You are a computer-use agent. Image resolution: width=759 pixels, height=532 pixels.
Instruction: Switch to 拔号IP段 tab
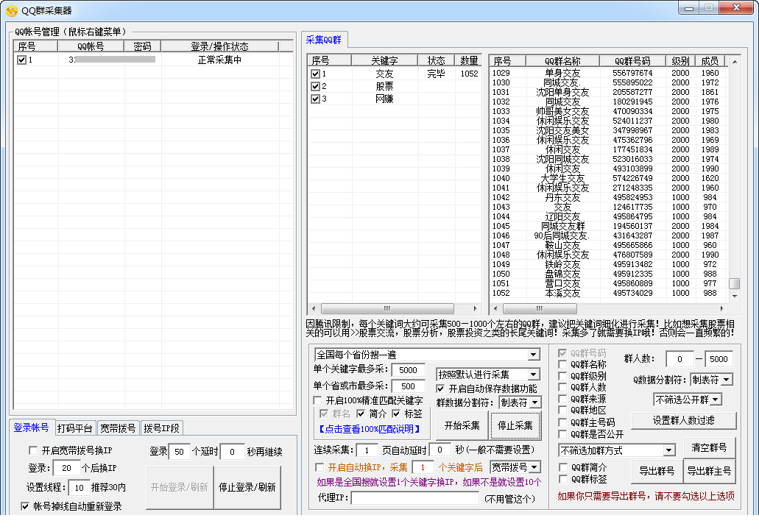pos(161,428)
